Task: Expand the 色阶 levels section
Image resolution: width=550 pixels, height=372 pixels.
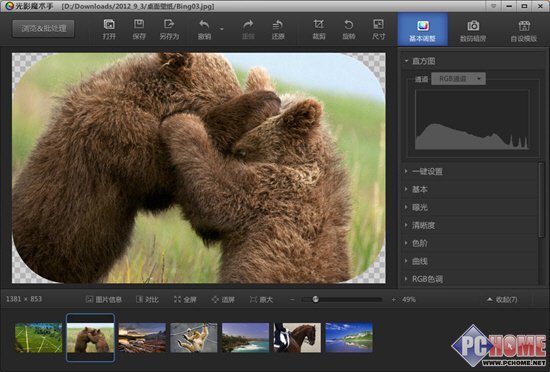Action: click(x=470, y=243)
